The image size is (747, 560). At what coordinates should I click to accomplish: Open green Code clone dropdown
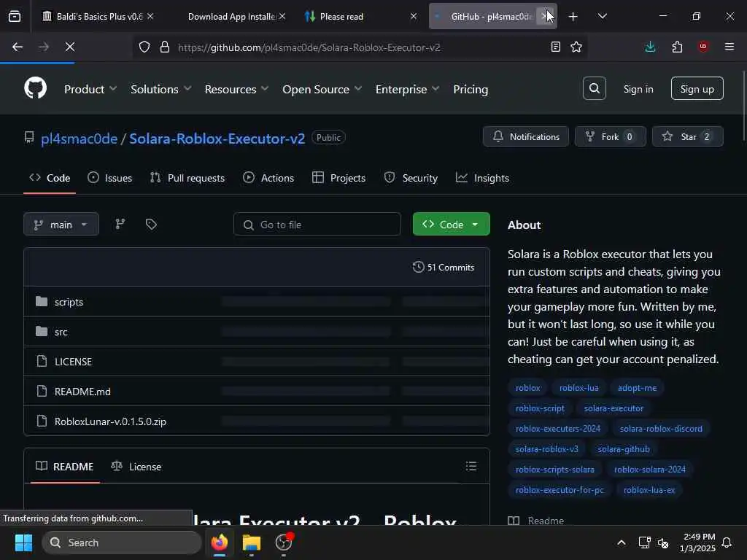click(451, 224)
